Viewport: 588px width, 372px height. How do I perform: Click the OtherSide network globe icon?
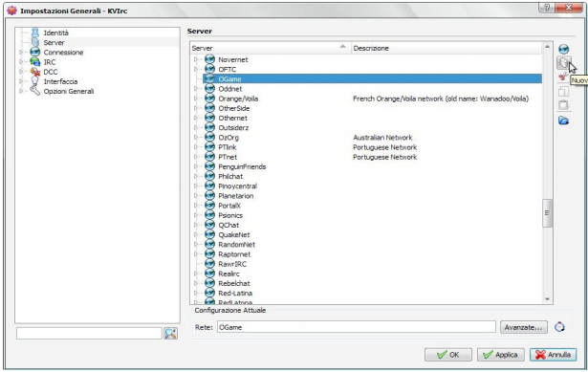click(209, 108)
